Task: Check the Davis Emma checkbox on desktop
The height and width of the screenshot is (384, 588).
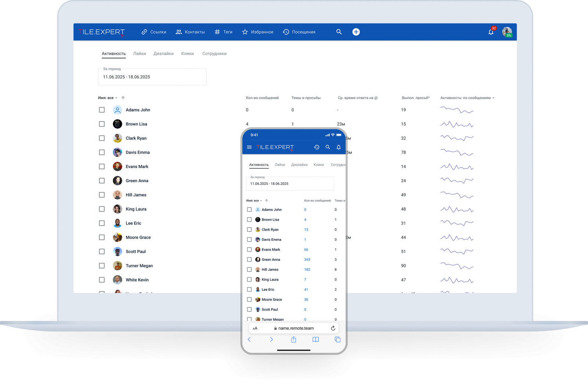Action: (102, 152)
